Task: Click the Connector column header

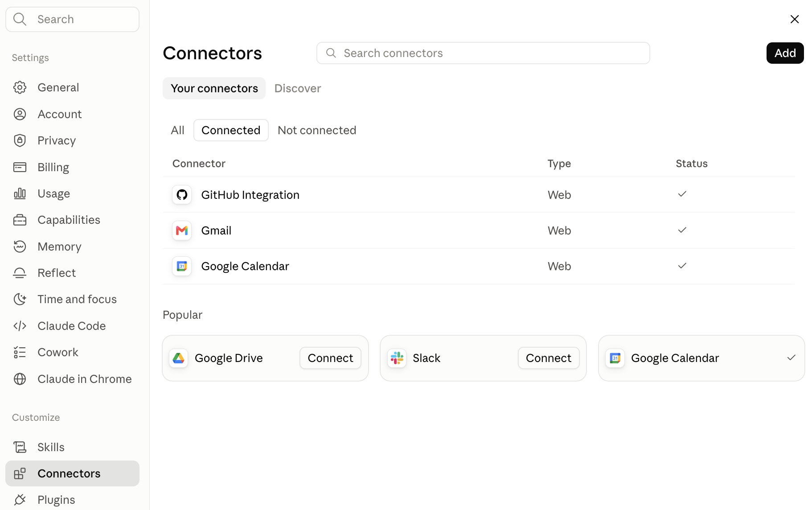Action: coord(199,164)
